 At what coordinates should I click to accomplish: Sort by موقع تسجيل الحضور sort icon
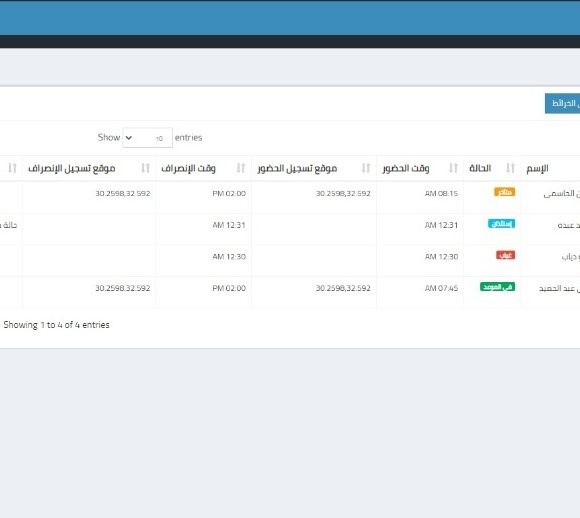pyautogui.click(x=366, y=168)
